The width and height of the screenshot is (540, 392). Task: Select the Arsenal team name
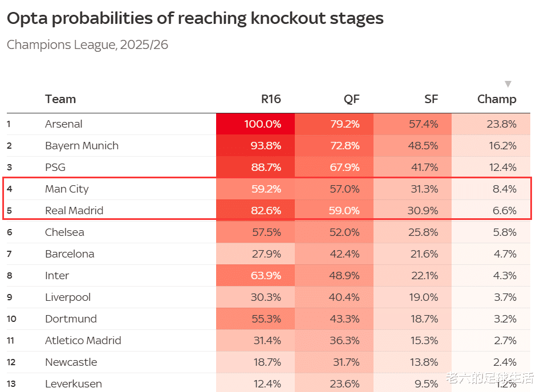(64, 124)
